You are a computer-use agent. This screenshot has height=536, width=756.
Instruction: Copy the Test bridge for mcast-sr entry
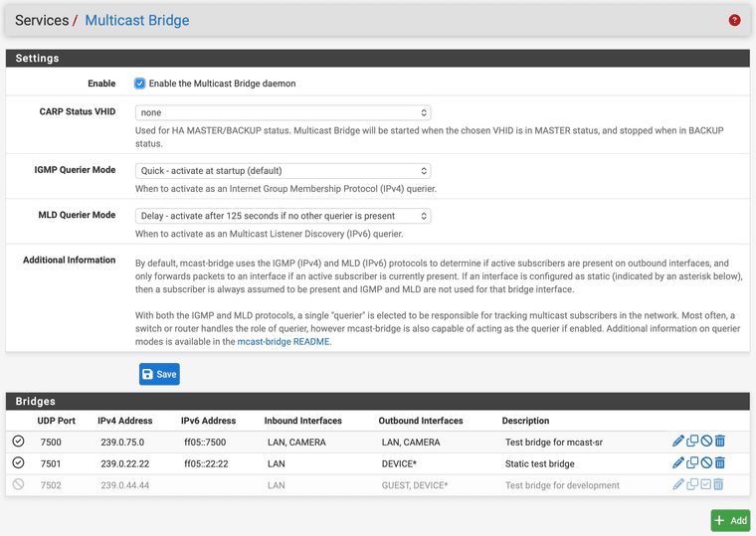692,442
